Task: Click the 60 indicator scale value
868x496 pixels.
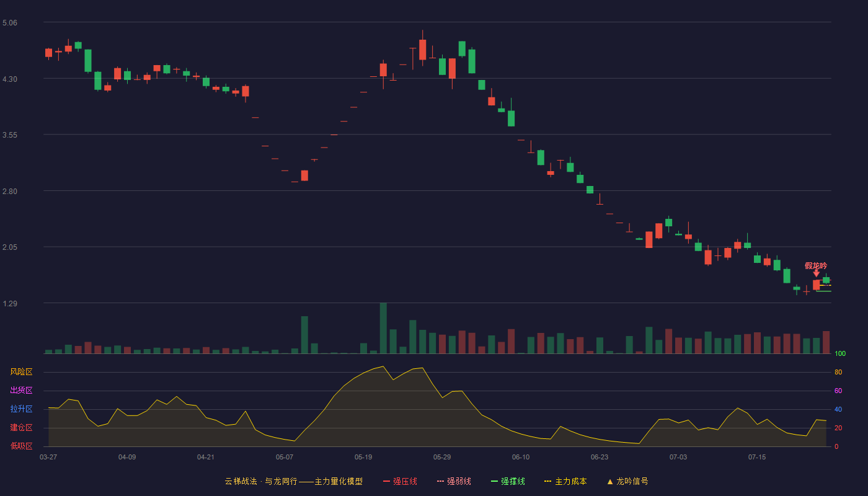Action: tap(838, 391)
